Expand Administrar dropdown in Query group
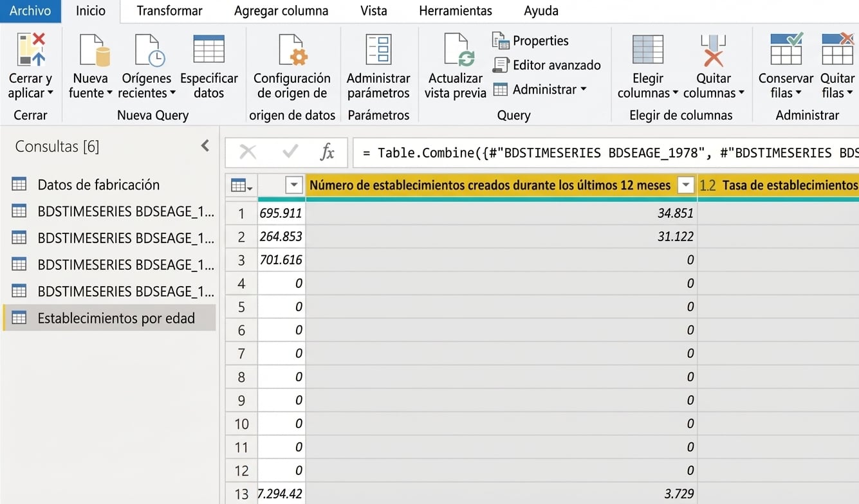This screenshot has width=859, height=504. [584, 89]
